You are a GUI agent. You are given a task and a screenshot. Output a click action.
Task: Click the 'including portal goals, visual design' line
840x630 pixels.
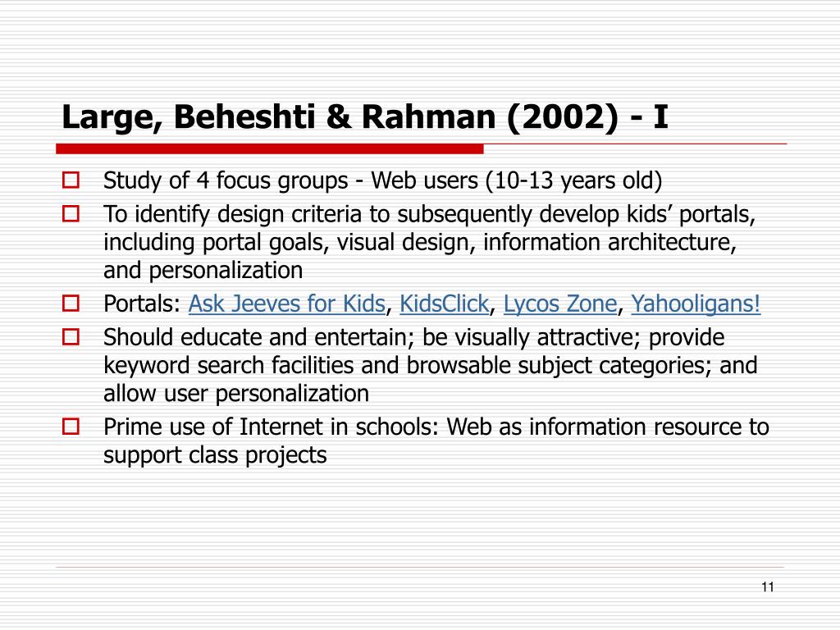pos(420,242)
